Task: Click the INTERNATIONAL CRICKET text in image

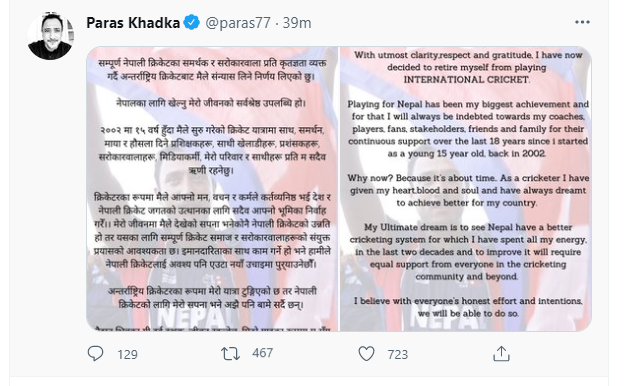Action: (x=466, y=80)
